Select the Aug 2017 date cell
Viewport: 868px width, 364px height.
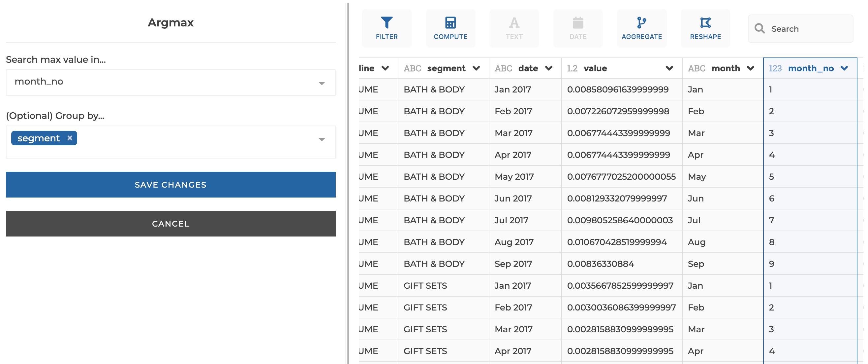point(514,242)
